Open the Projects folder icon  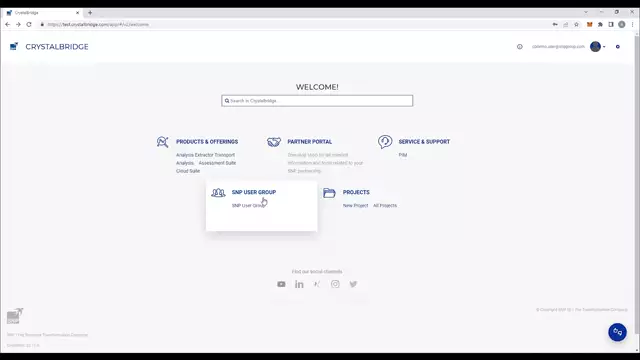329,193
